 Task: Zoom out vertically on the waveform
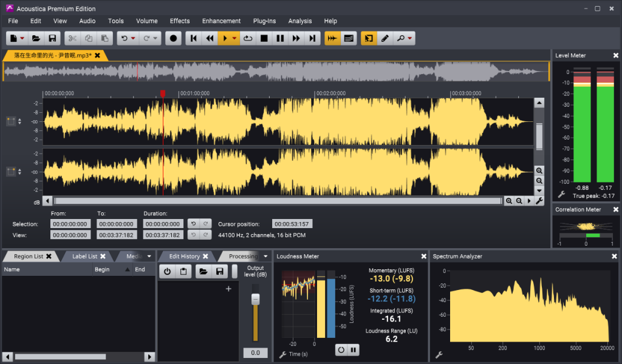[539, 181]
